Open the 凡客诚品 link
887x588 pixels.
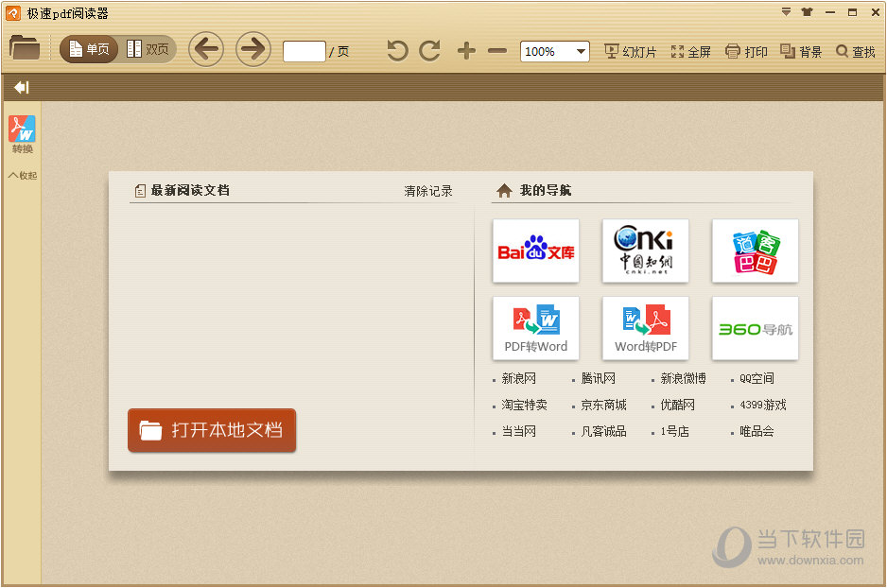coord(603,431)
